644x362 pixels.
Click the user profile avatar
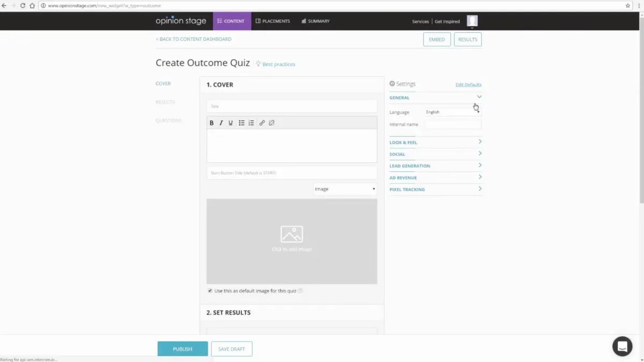[x=472, y=21]
